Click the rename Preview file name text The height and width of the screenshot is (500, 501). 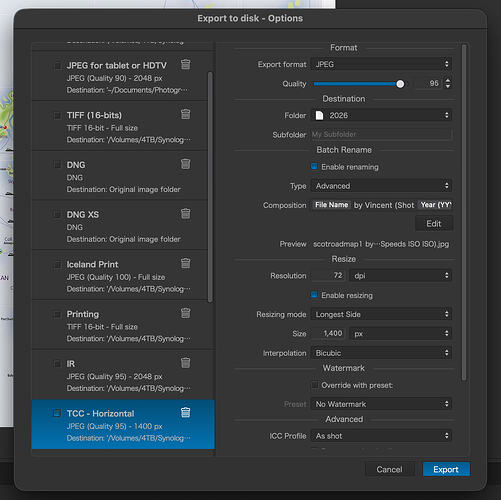[381, 244]
